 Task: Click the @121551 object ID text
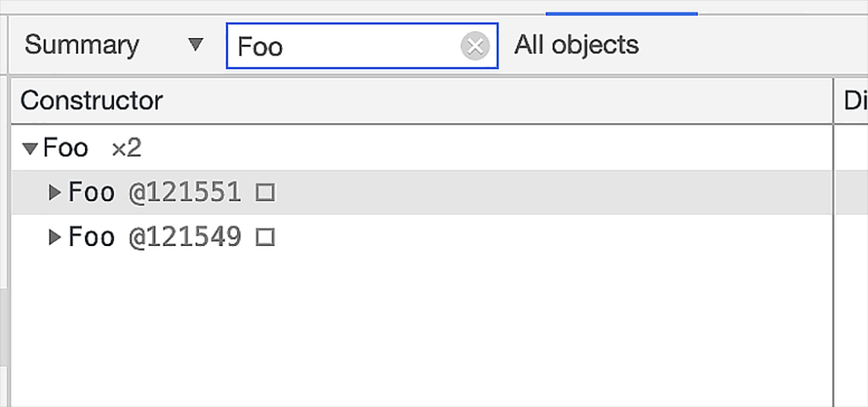tap(185, 193)
